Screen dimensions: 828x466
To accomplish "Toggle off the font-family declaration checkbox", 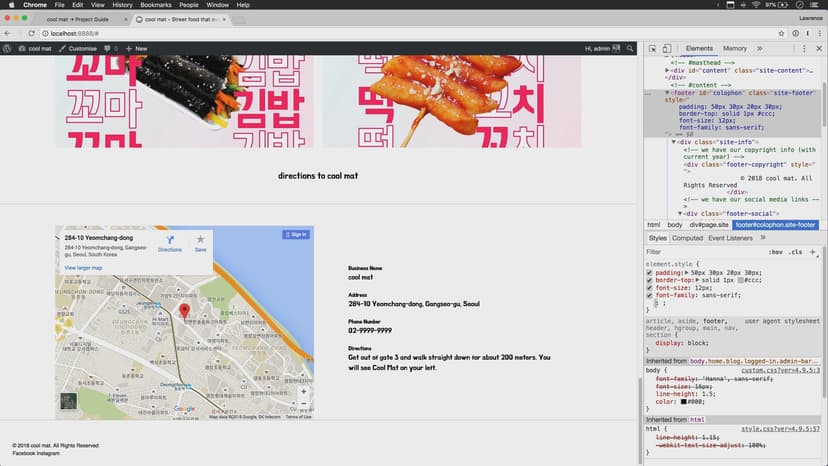I will pos(649,295).
